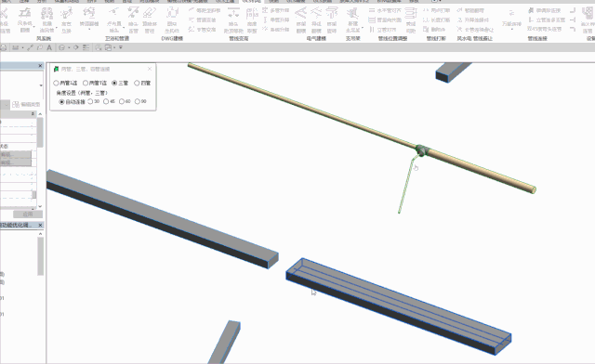Select the green branch pipe below the tee
This screenshot has width=595, height=364.
[406, 185]
